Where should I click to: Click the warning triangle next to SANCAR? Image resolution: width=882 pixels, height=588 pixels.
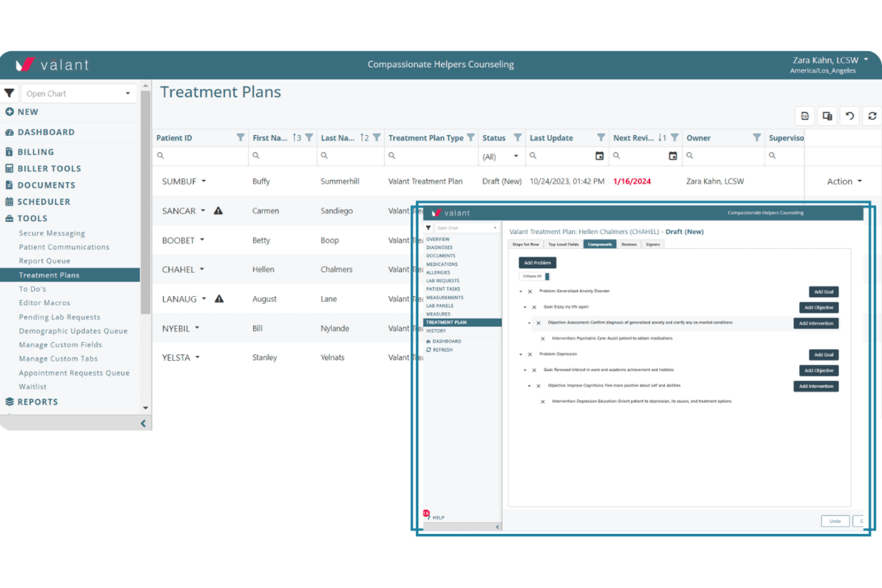pyautogui.click(x=219, y=210)
